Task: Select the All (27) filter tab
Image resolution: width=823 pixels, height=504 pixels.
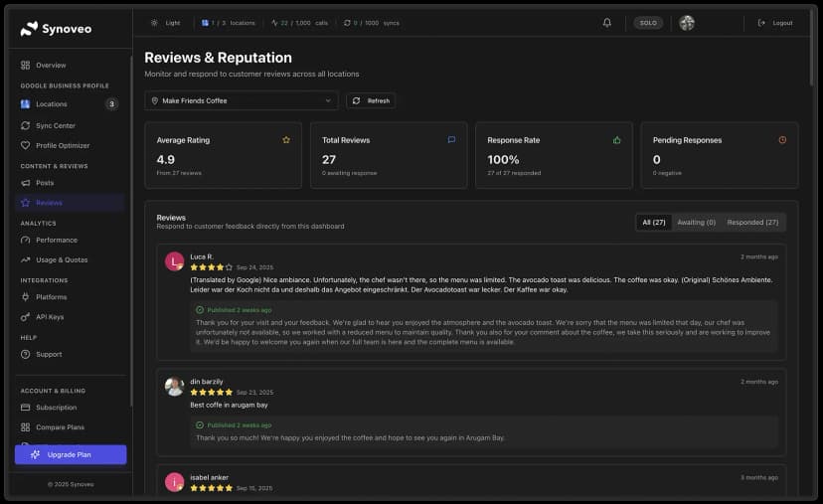Action: click(654, 223)
